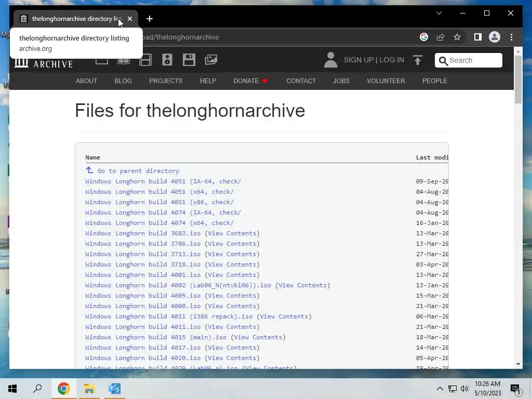Open build 4011 (i386 repack).iso link
The image size is (532, 399).
(x=169, y=316)
